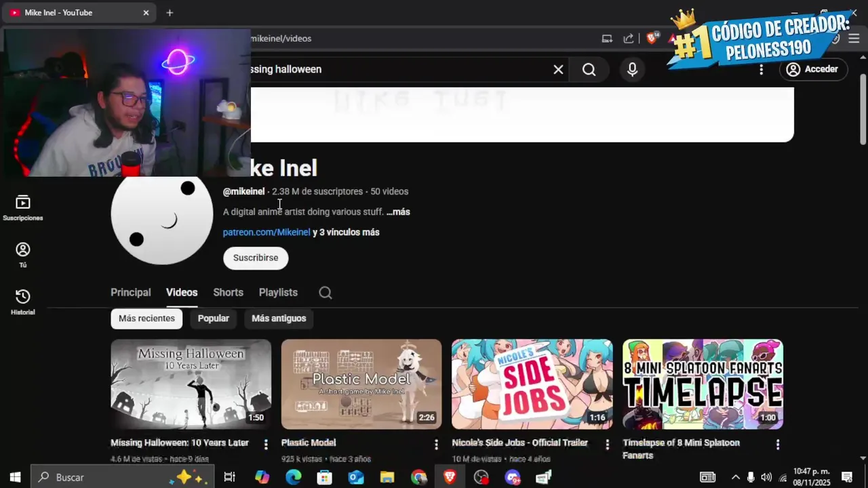Switch to the Principal tab
Viewport: 868px width, 488px height.
point(131,293)
